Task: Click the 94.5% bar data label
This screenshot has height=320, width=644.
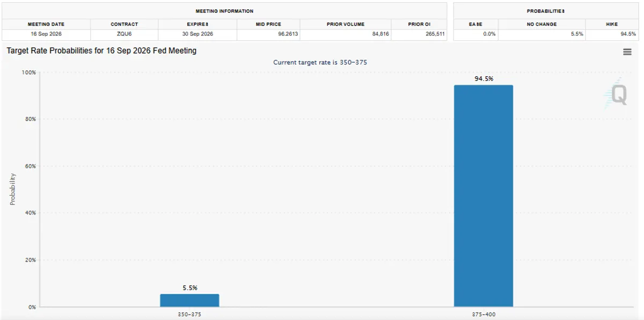Action: click(483, 79)
